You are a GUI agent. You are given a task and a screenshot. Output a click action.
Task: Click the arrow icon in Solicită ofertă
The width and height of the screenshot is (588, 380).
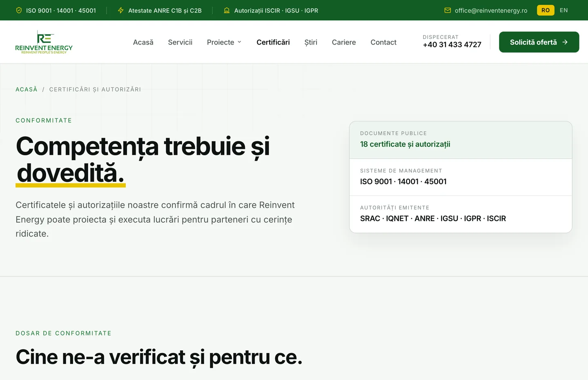coord(565,42)
